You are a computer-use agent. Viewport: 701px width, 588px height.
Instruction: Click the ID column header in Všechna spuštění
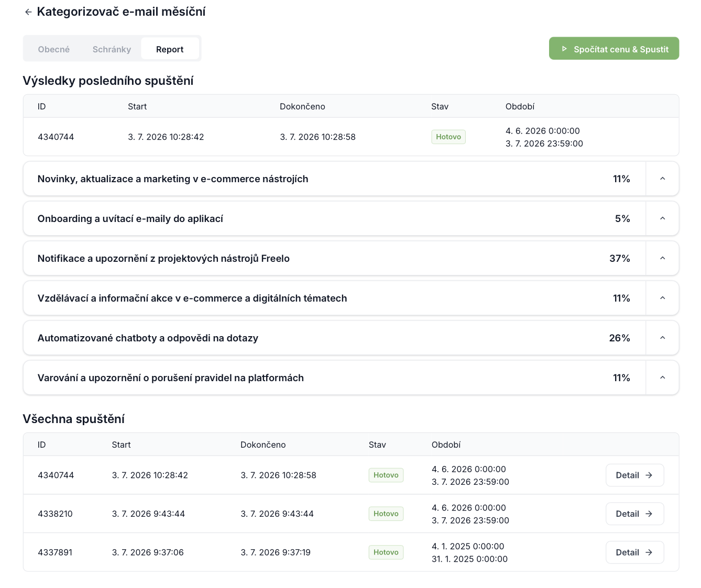[x=42, y=445]
